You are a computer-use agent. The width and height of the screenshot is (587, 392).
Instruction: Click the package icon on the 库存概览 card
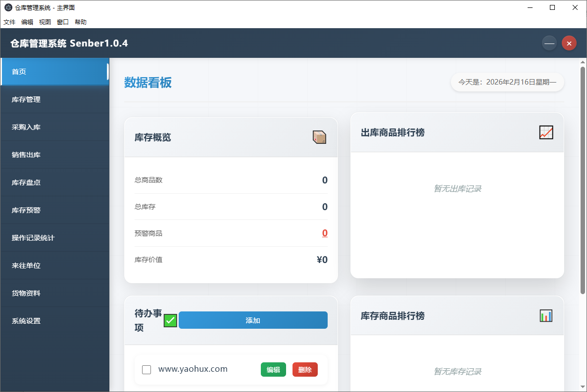click(x=319, y=137)
